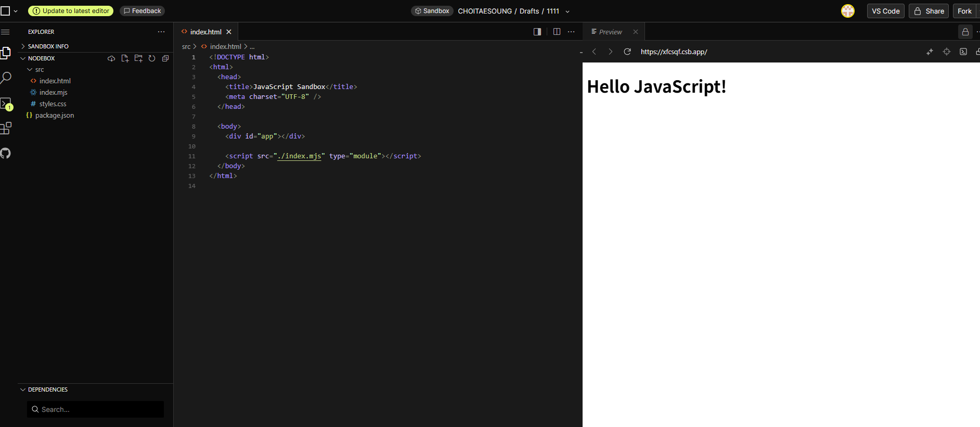Open preview console terminal icon
This screenshot has width=980, height=427.
963,52
